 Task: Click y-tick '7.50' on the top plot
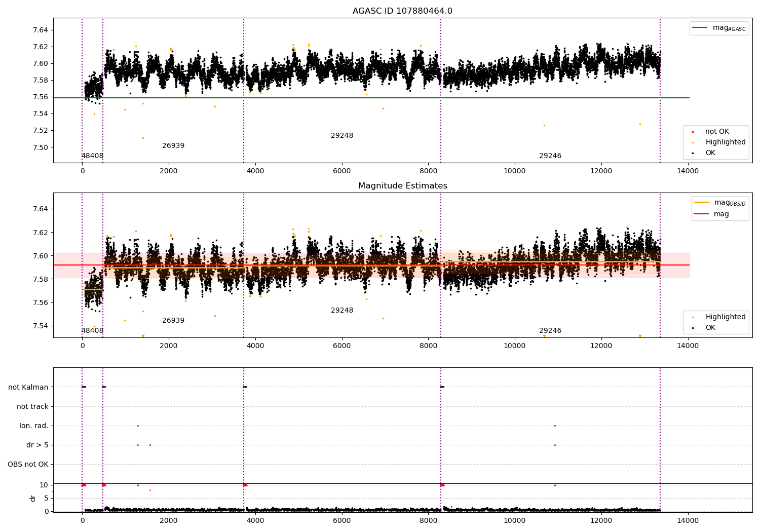tap(41, 147)
